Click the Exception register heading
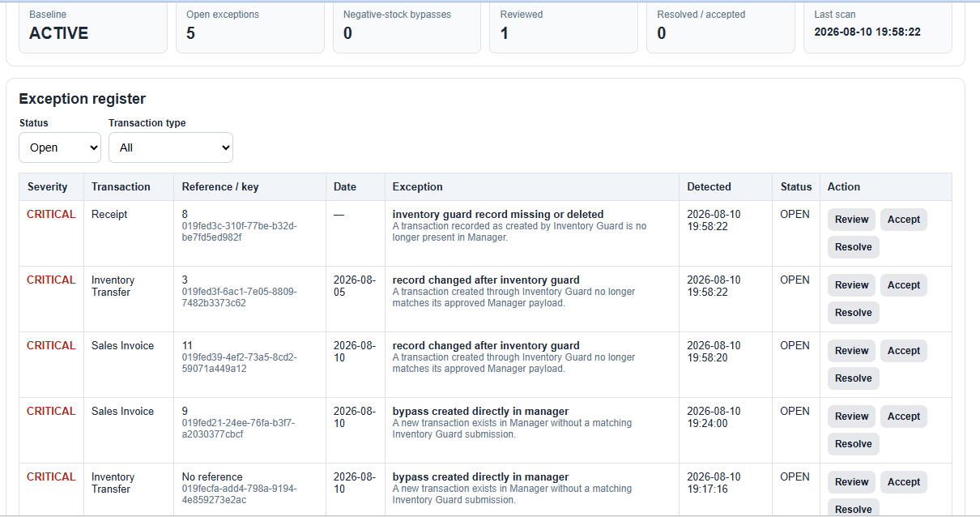This screenshot has height=517, width=980. 83,99
